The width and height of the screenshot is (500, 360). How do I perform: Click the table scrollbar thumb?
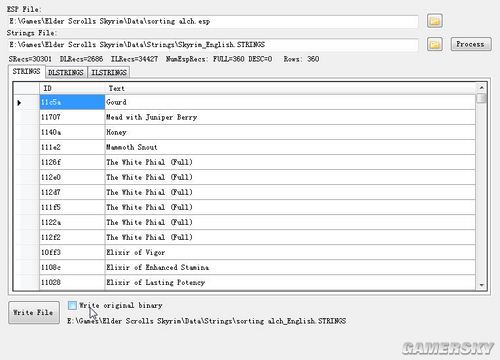pyautogui.click(x=481, y=98)
